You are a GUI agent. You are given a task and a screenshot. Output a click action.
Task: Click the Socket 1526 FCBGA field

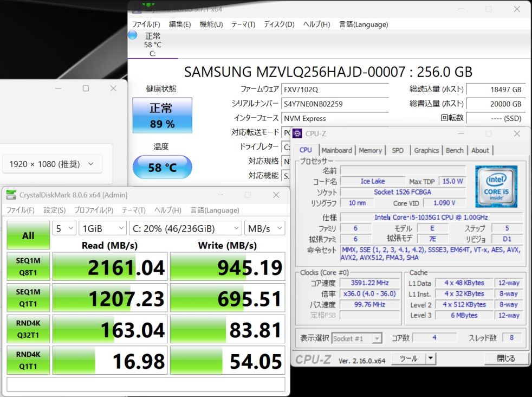(403, 192)
